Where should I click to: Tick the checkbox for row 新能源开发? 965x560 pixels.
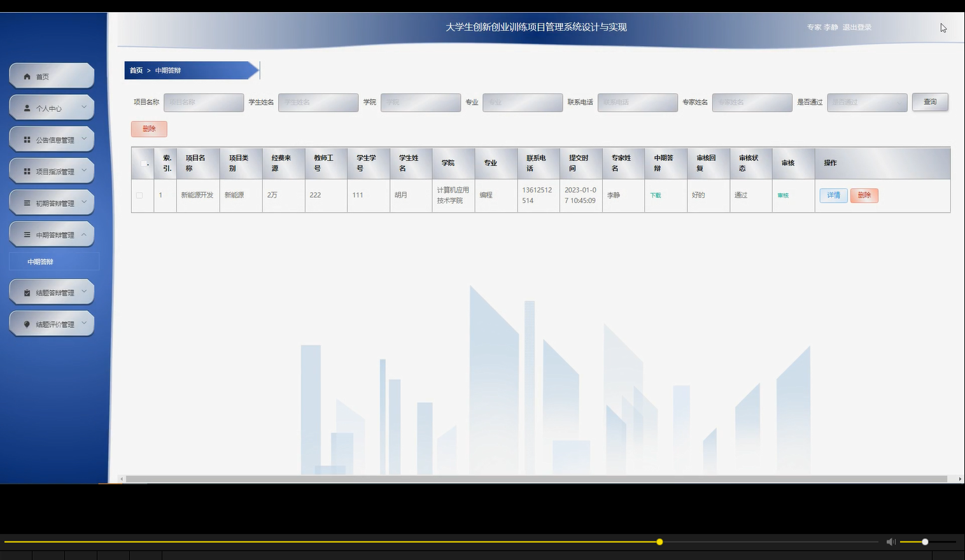(139, 195)
